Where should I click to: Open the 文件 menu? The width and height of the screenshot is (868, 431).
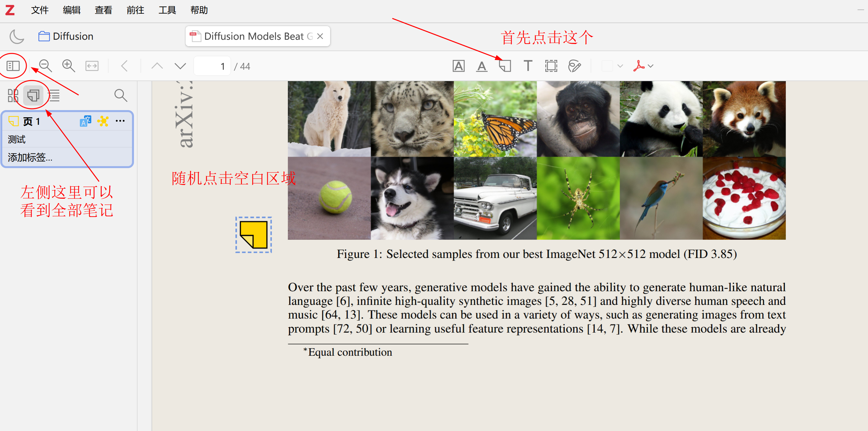(x=40, y=10)
